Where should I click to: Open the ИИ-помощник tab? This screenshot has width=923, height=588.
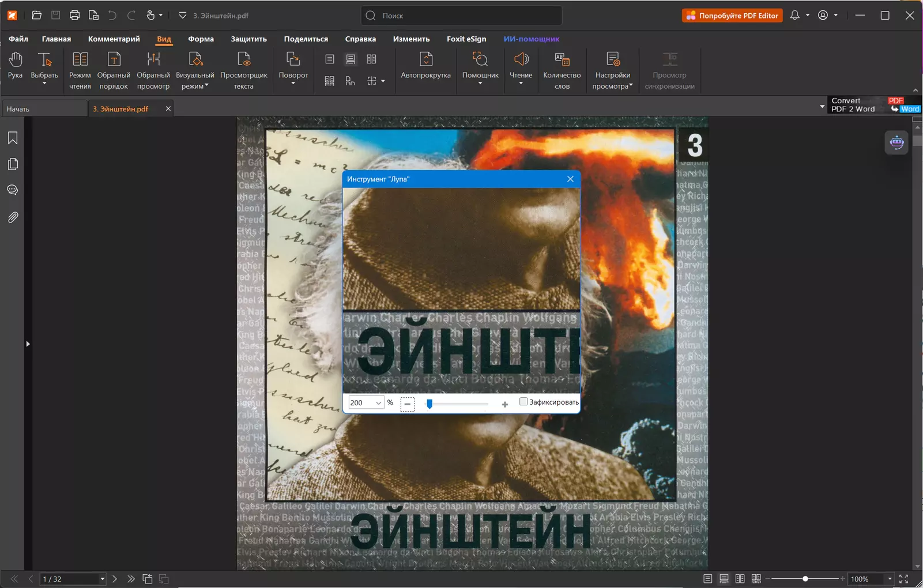click(x=532, y=39)
